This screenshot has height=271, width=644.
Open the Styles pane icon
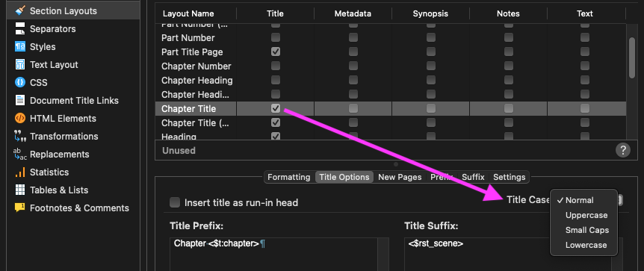click(19, 47)
